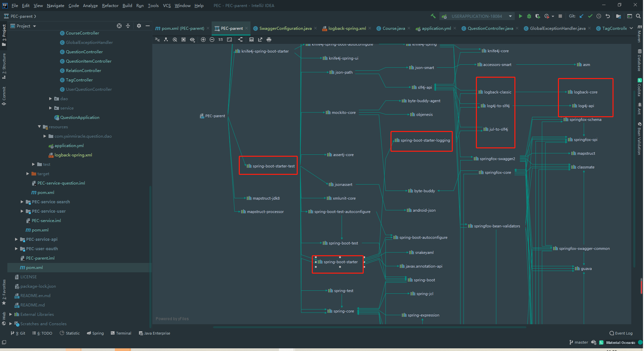Toggle the Structure tool window stripe
644x351 pixels.
[x=4, y=66]
